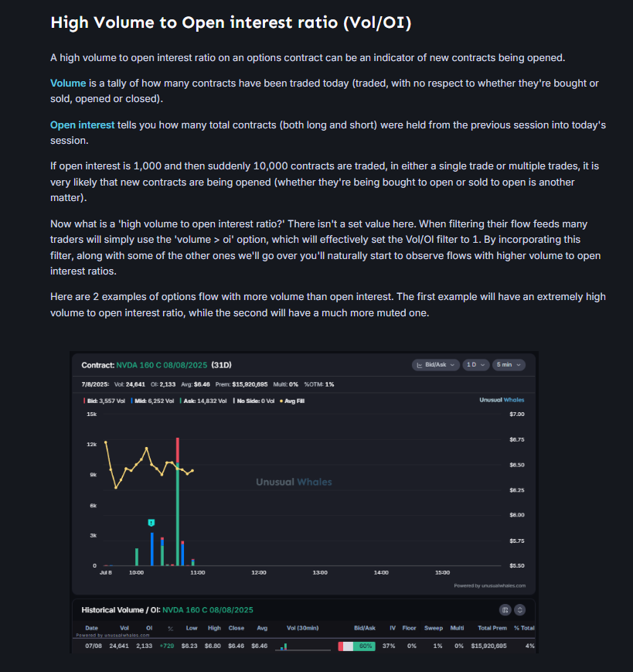633x672 pixels.
Task: Click the Historical Volume NVDA contract name
Action: coord(208,610)
